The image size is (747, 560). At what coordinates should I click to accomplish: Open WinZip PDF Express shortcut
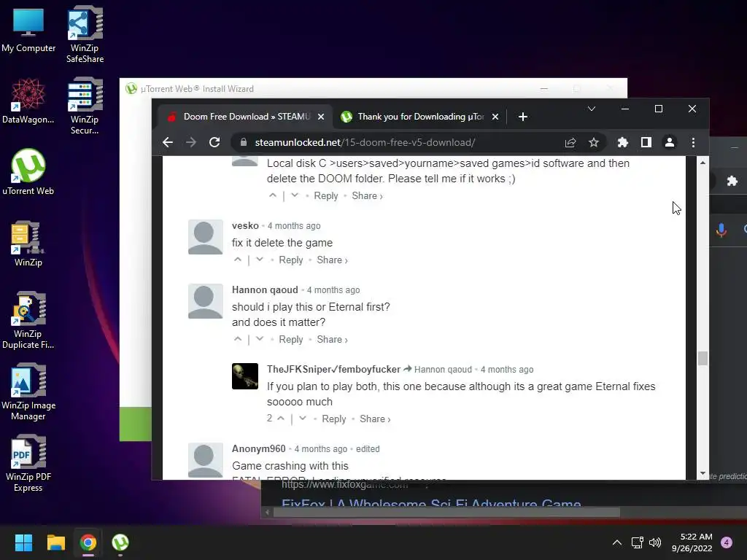point(28,463)
